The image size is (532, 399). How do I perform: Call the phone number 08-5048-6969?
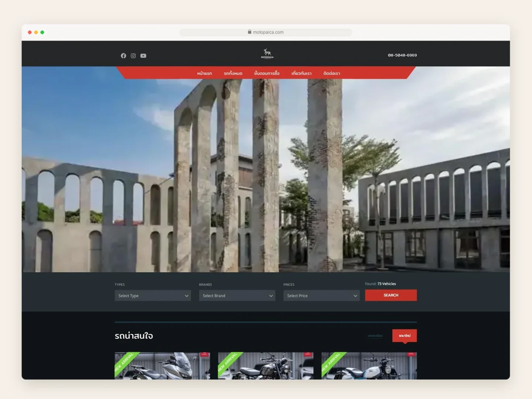402,55
